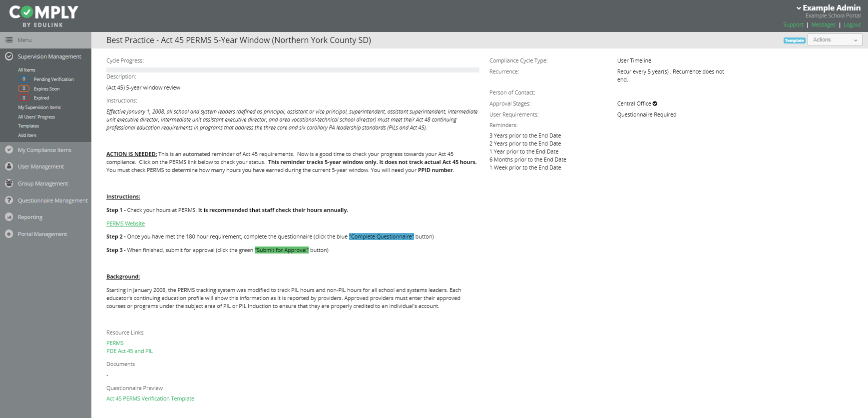Click the blue Template tag

(794, 40)
